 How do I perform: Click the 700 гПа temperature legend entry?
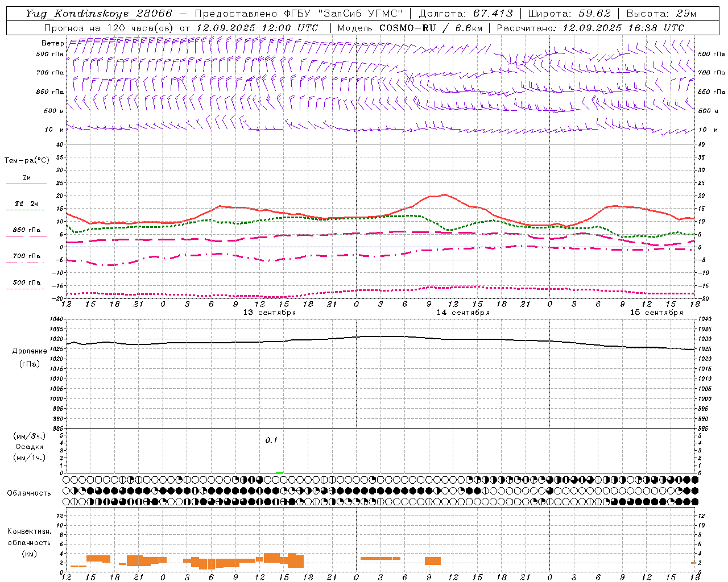26,256
